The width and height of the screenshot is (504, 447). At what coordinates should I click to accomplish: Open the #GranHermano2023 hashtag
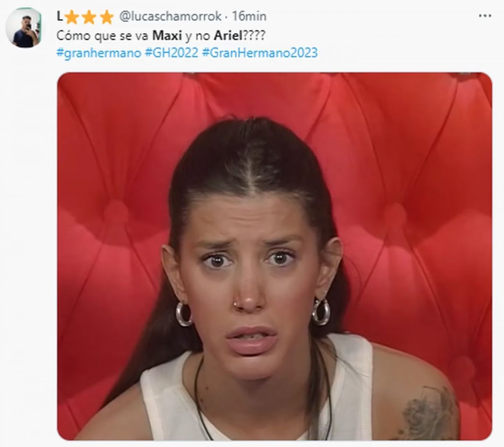(260, 53)
